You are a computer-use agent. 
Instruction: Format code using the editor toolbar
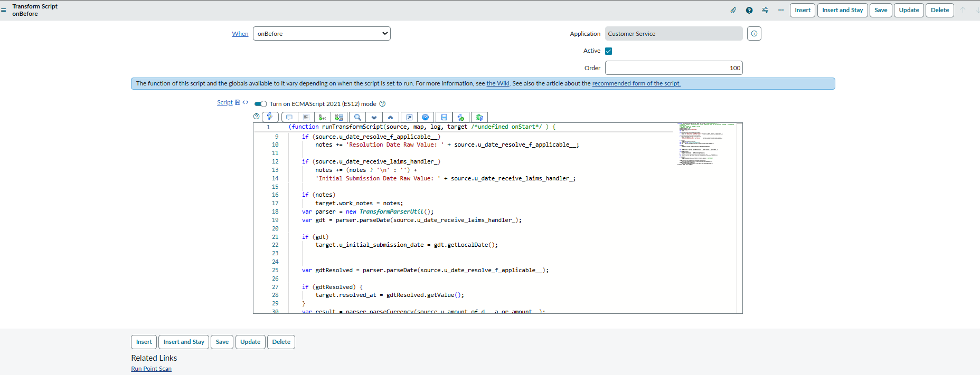click(306, 117)
